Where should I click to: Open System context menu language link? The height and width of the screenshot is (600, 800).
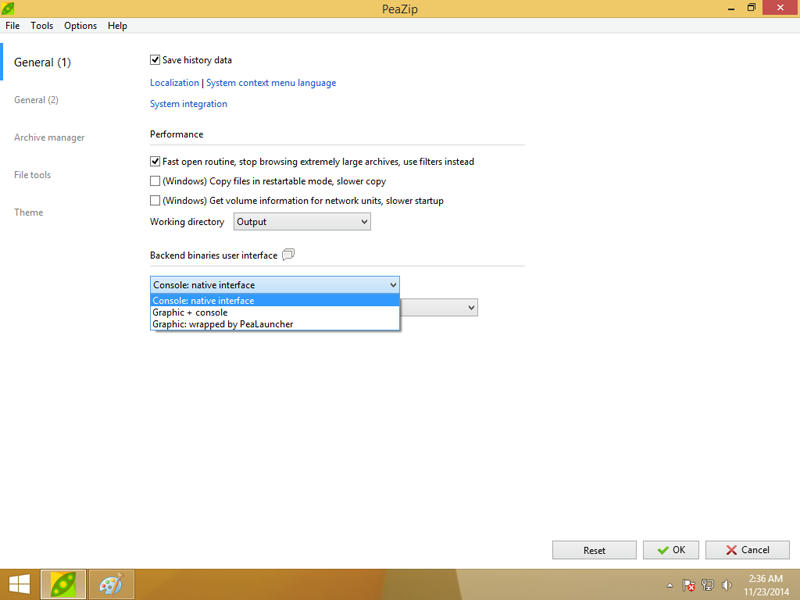click(x=271, y=83)
